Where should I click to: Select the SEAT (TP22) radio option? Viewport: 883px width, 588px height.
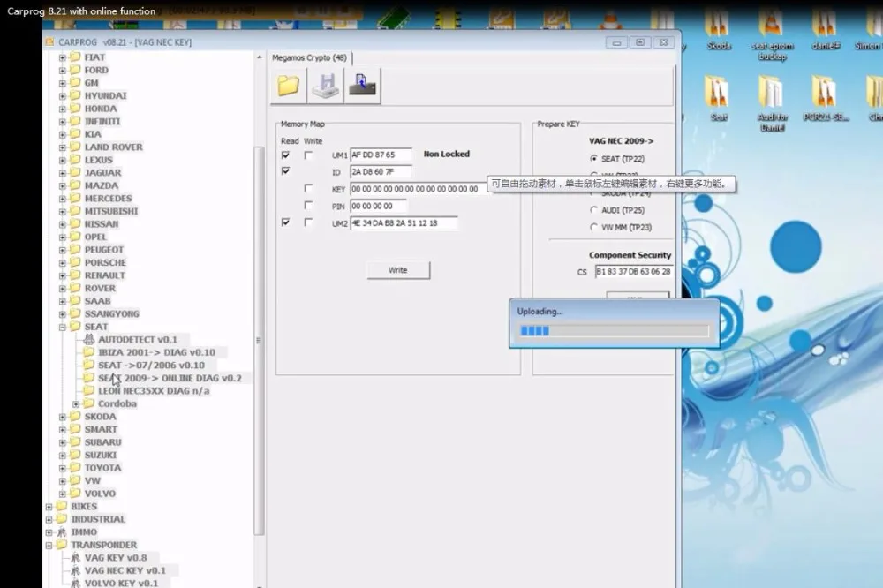click(x=593, y=159)
